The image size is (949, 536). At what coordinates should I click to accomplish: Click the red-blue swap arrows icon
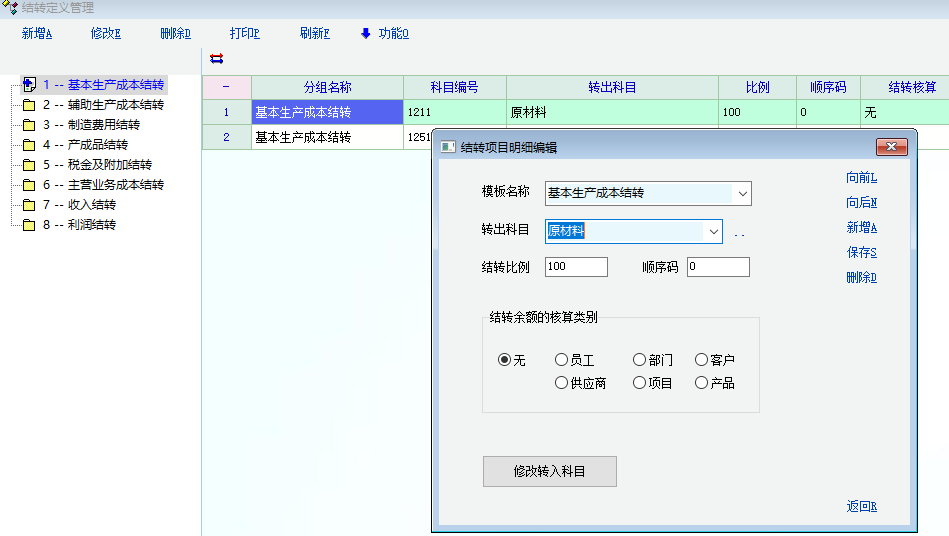point(217,59)
